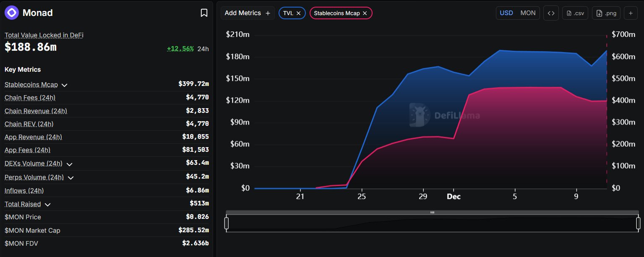Click the App Revenue (24h) label
Image resolution: width=644 pixels, height=257 pixels.
tap(33, 137)
